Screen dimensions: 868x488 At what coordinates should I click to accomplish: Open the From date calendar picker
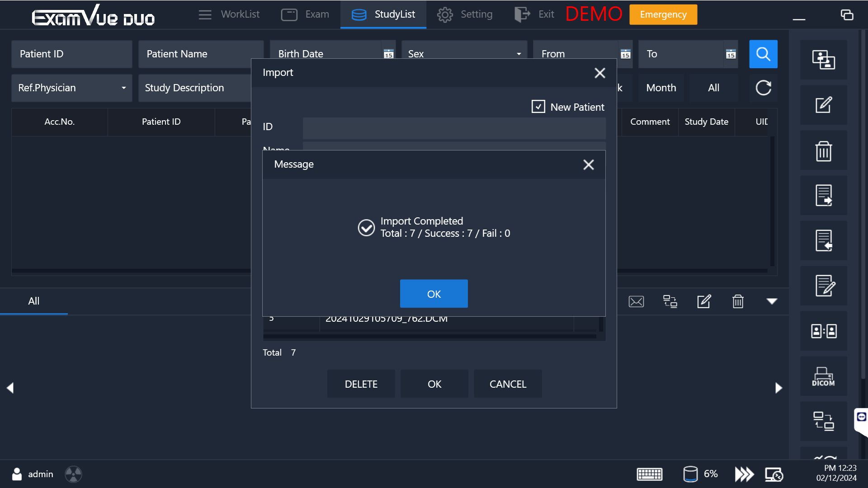tap(625, 54)
